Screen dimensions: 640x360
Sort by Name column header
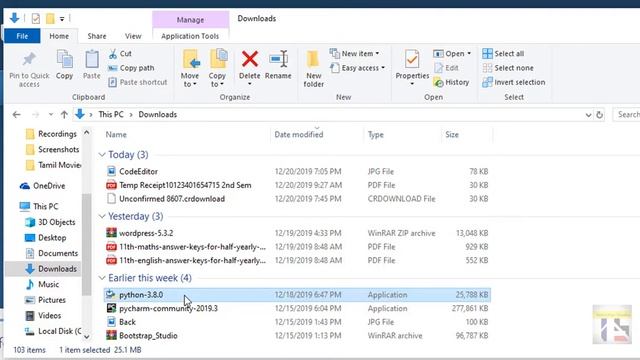[116, 134]
